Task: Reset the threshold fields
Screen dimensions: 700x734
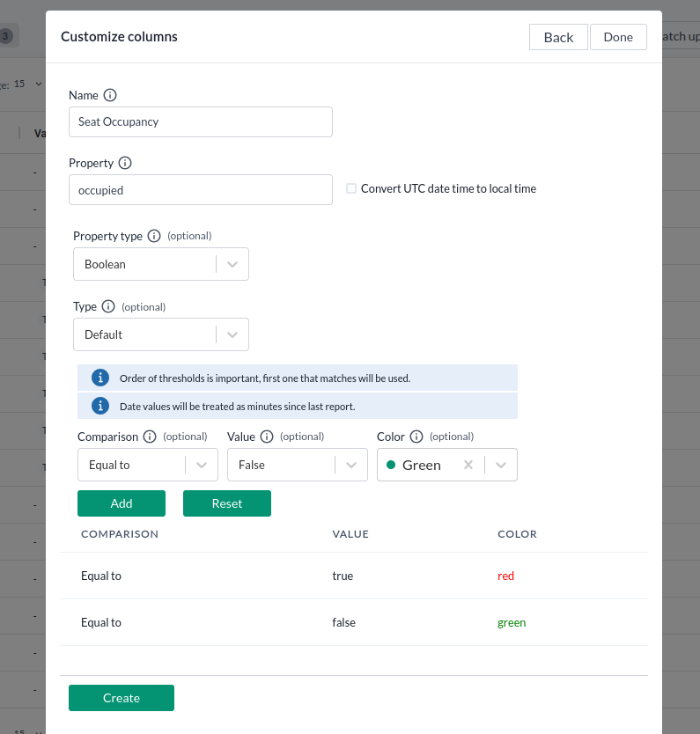Action: click(227, 503)
